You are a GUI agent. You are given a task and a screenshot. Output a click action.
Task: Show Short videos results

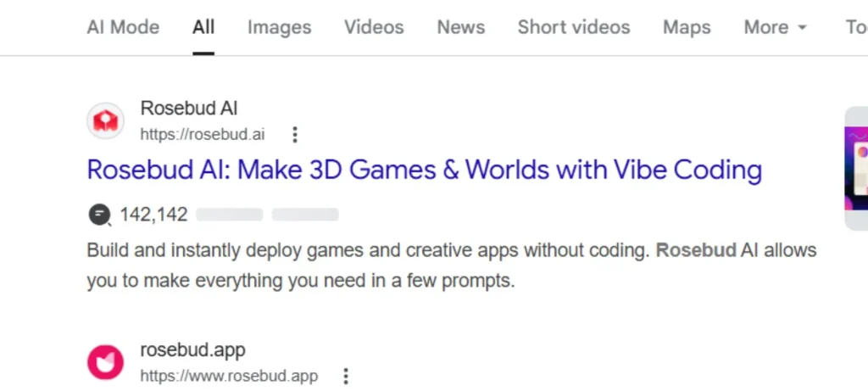(x=574, y=27)
